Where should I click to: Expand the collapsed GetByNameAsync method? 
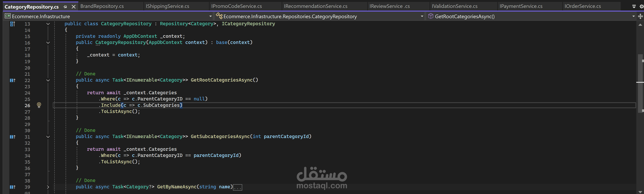click(48, 187)
